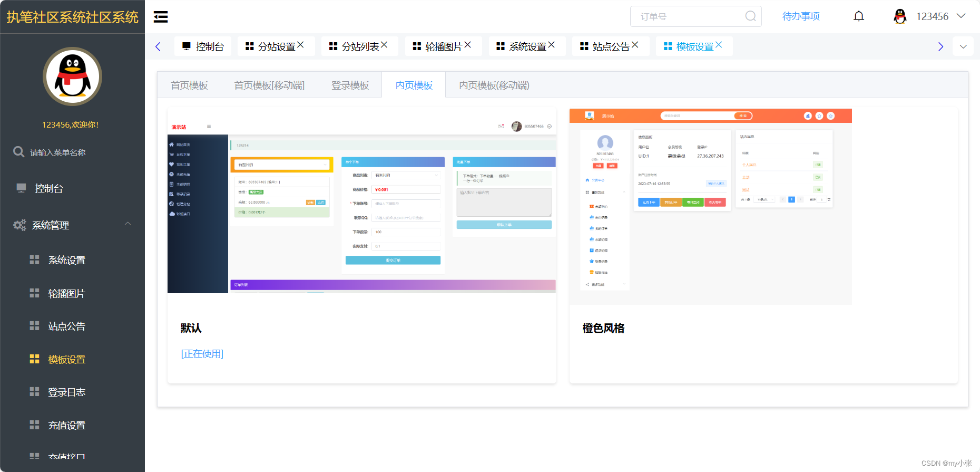Viewport: 980px width, 472px height.
Task: Click the 请输入菜单名称 menu search field
Action: coord(57,152)
